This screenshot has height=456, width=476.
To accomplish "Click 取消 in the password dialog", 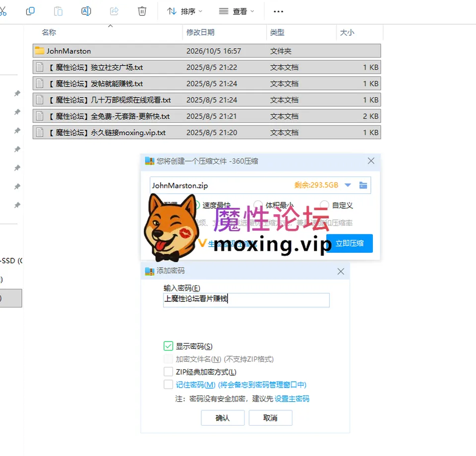I will [271, 418].
